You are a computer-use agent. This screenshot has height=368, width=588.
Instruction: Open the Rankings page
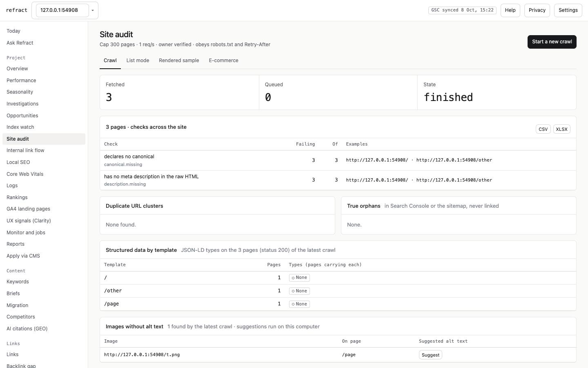click(44, 197)
